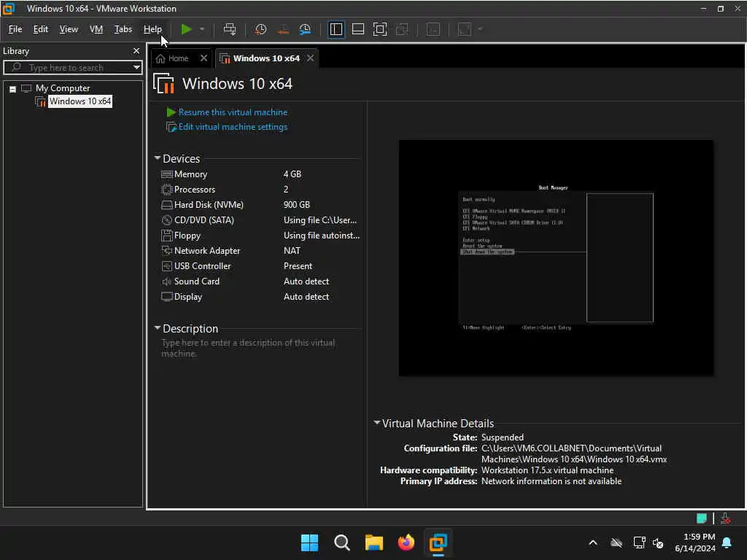
Task: Close the Library panel
Action: 136,50
